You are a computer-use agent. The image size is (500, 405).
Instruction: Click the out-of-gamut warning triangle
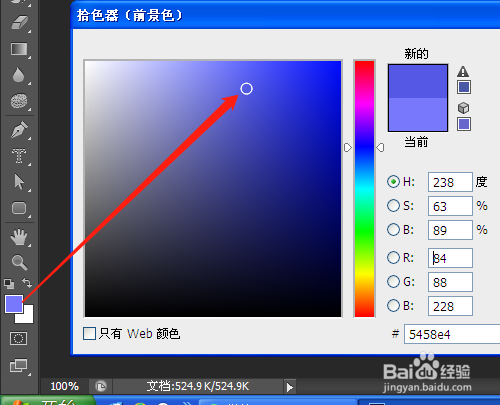pos(463,71)
